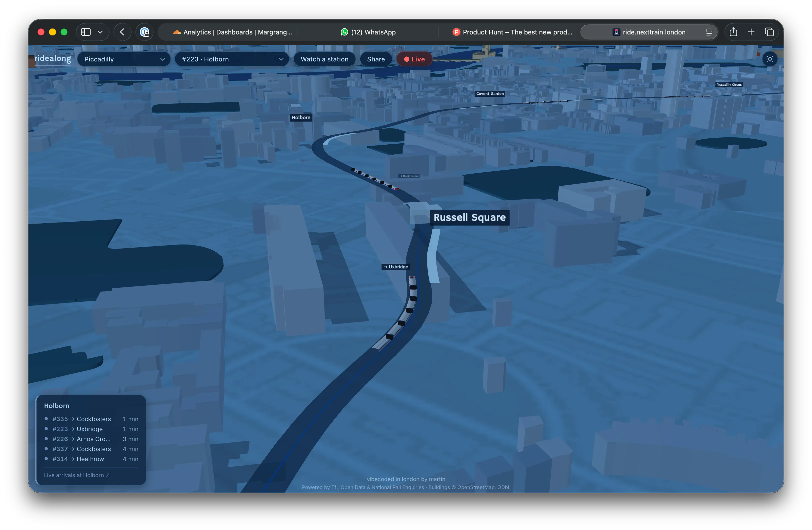Switch to the WhatsApp tab
Image resolution: width=812 pixels, height=530 pixels.
tap(368, 32)
